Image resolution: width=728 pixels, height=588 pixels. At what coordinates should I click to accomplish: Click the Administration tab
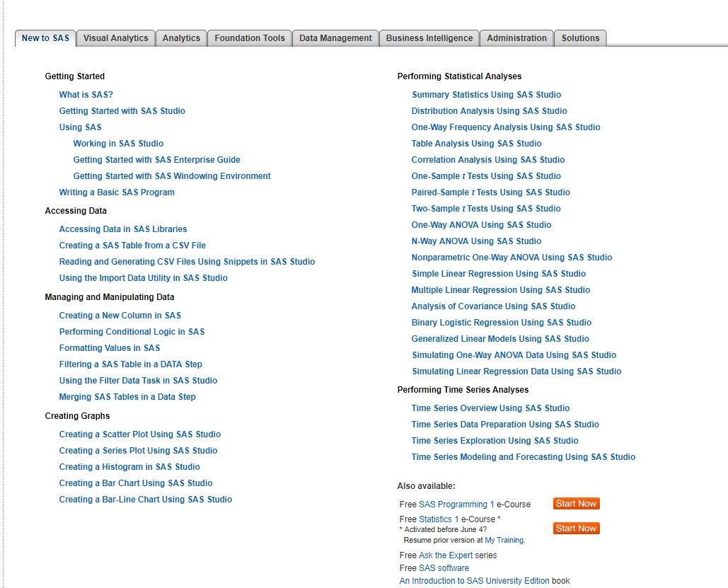pos(516,38)
